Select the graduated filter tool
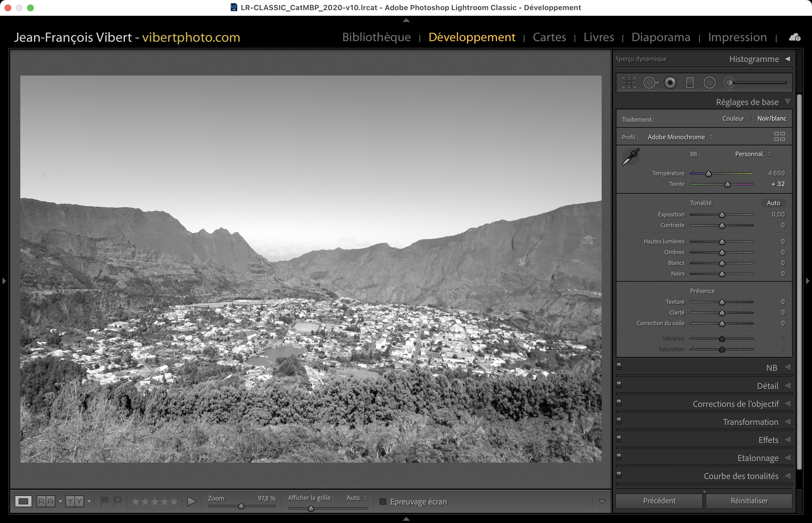Screen dimensions: 812x523 pyautogui.click(x=690, y=83)
